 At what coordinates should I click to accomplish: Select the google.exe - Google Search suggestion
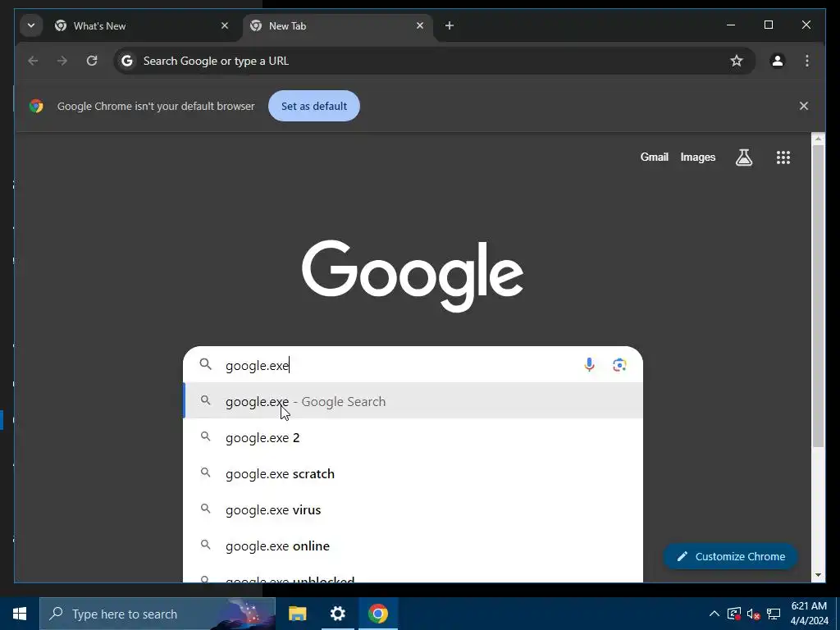pos(413,401)
